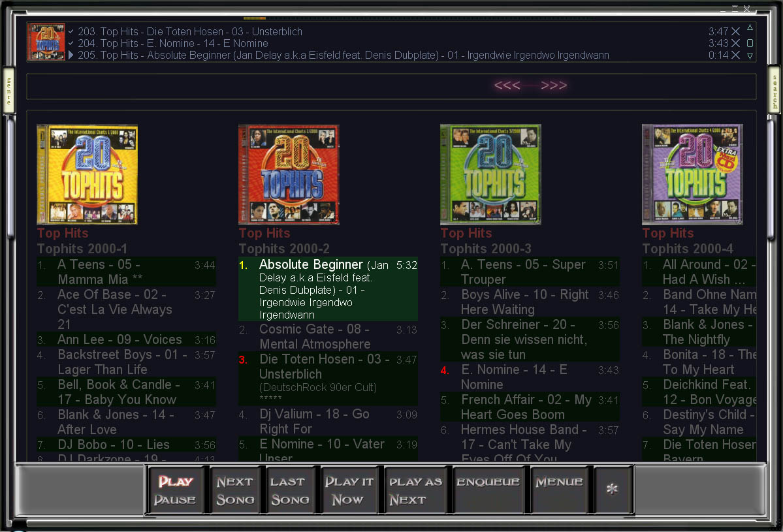The image size is (783, 532).
Task: Click the Enqueue button
Action: click(x=488, y=483)
